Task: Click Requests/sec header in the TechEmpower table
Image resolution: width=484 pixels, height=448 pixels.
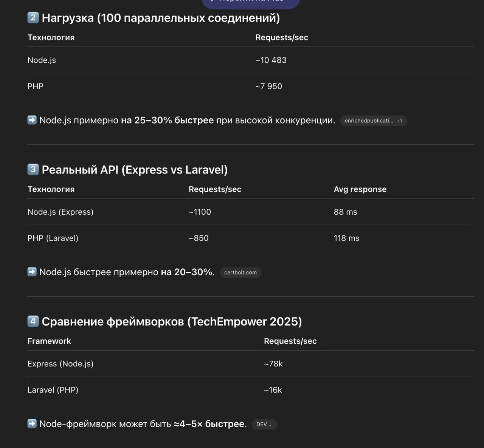Action: tap(290, 341)
